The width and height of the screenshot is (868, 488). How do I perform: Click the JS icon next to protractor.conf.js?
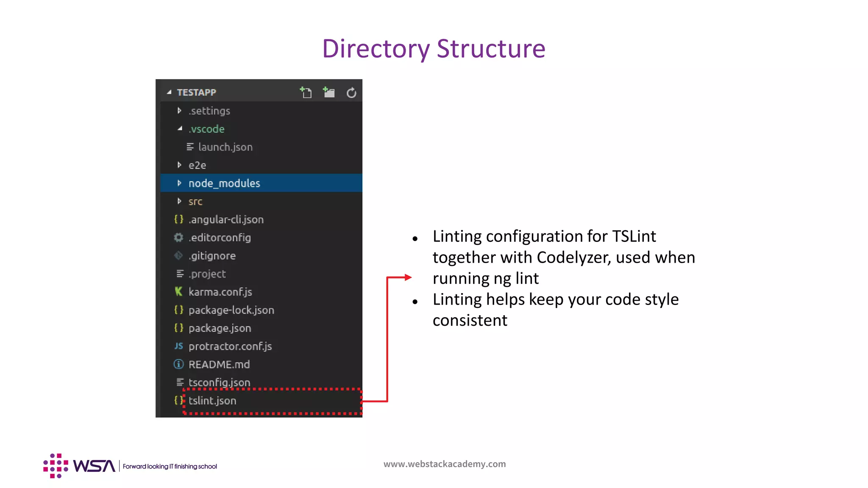pyautogui.click(x=178, y=346)
